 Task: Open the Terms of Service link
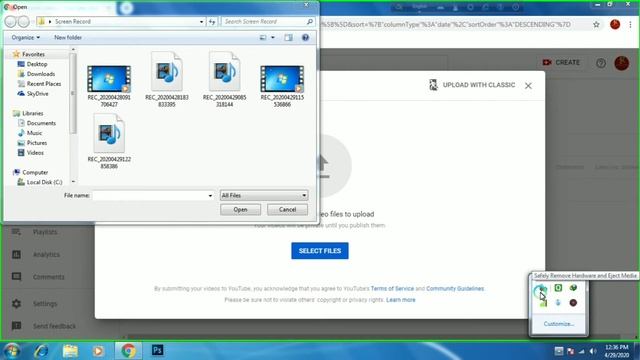pyautogui.click(x=392, y=289)
